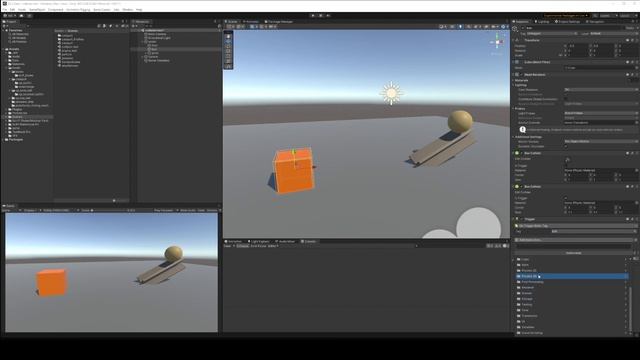640x360 pixels.
Task: Select the Rotate tool in Scene overlay
Action: (228, 46)
